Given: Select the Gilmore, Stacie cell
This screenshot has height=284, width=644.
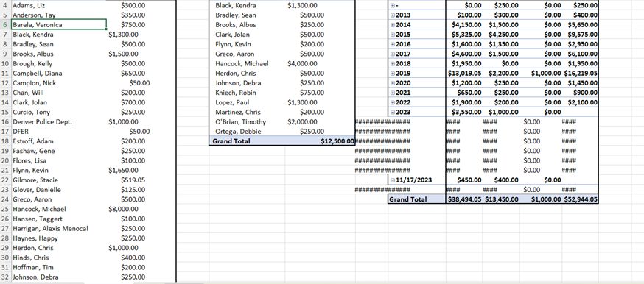Looking at the screenshot, I should coord(59,180).
